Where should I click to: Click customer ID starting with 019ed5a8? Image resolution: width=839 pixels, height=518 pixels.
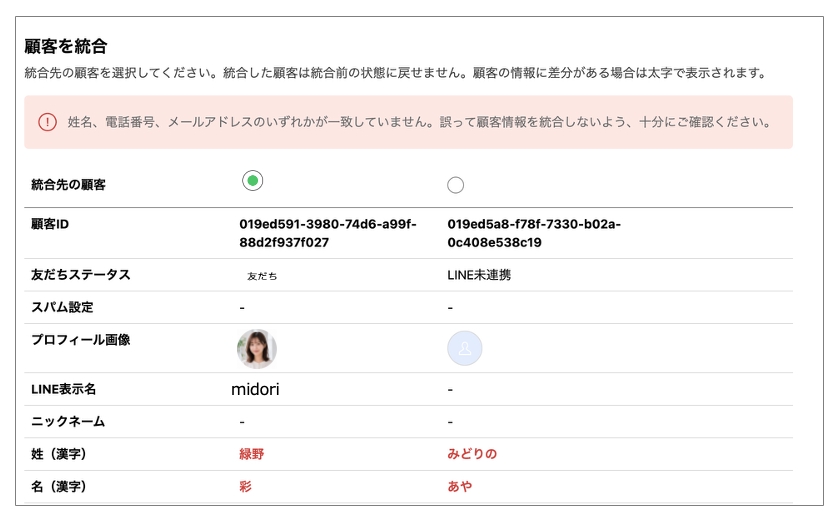534,233
